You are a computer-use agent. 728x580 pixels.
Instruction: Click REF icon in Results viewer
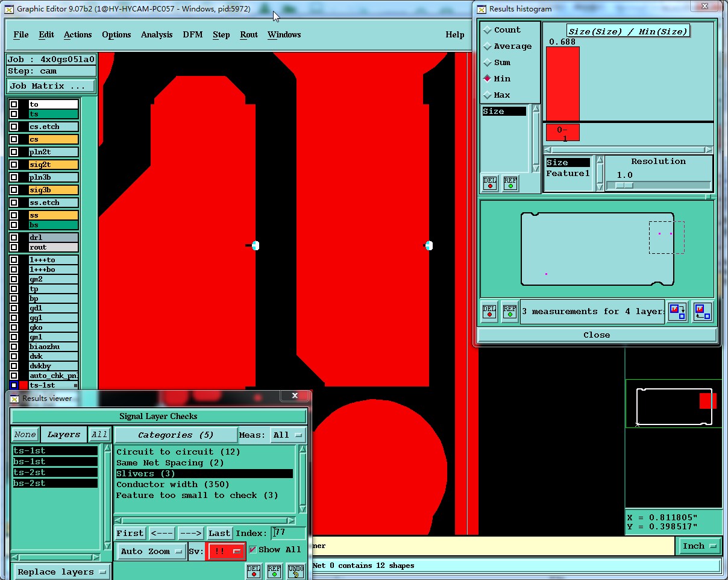pyautogui.click(x=274, y=570)
